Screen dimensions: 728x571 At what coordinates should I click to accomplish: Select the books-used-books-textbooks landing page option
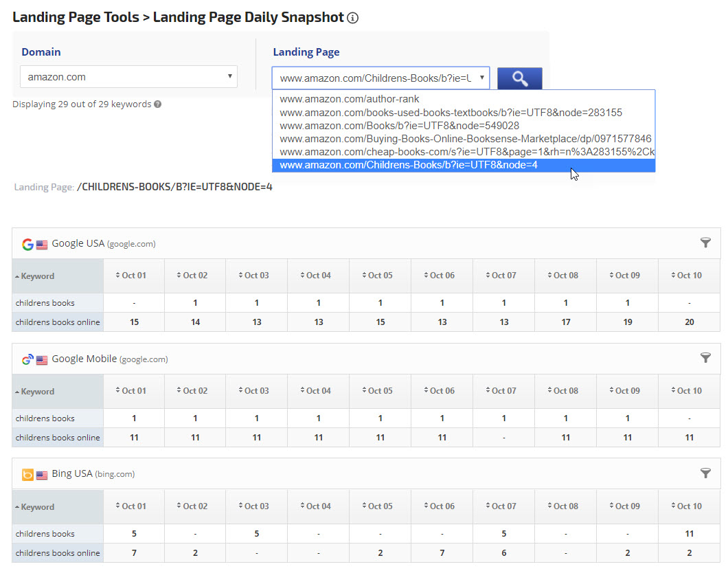451,112
